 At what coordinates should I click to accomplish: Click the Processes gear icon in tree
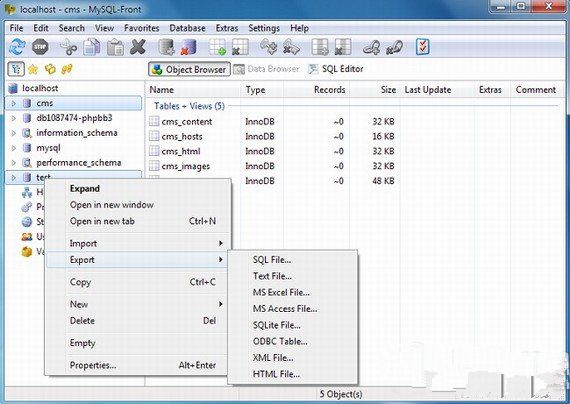pyautogui.click(x=27, y=207)
